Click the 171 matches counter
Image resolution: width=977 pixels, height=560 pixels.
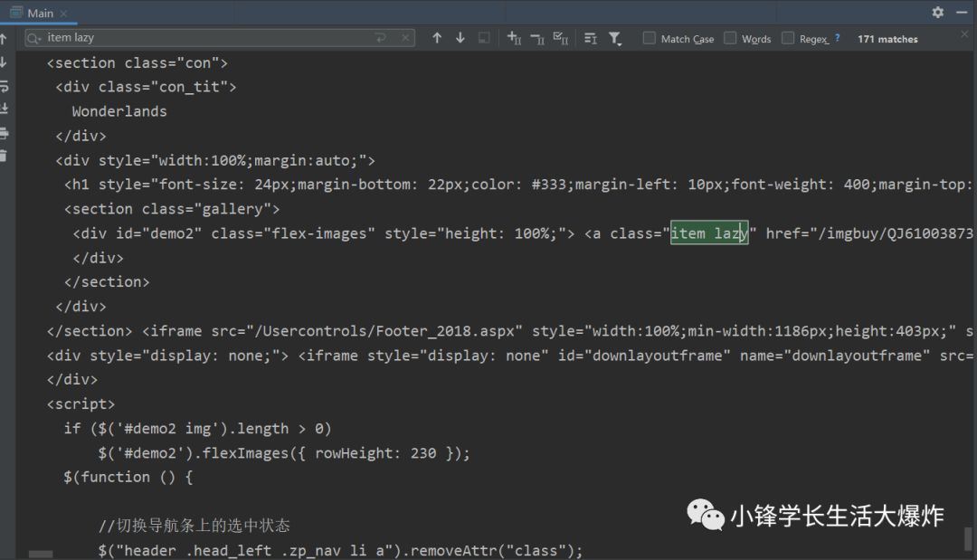point(887,38)
